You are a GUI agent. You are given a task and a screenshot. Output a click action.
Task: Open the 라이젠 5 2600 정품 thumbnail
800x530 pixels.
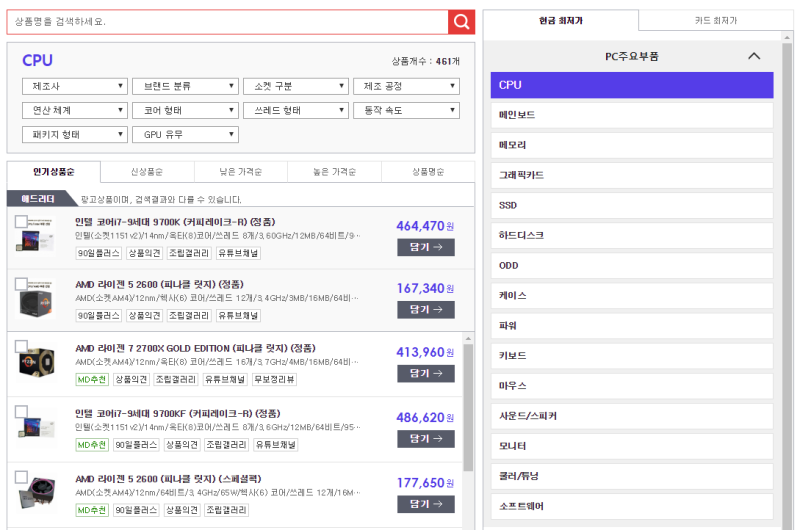36,299
